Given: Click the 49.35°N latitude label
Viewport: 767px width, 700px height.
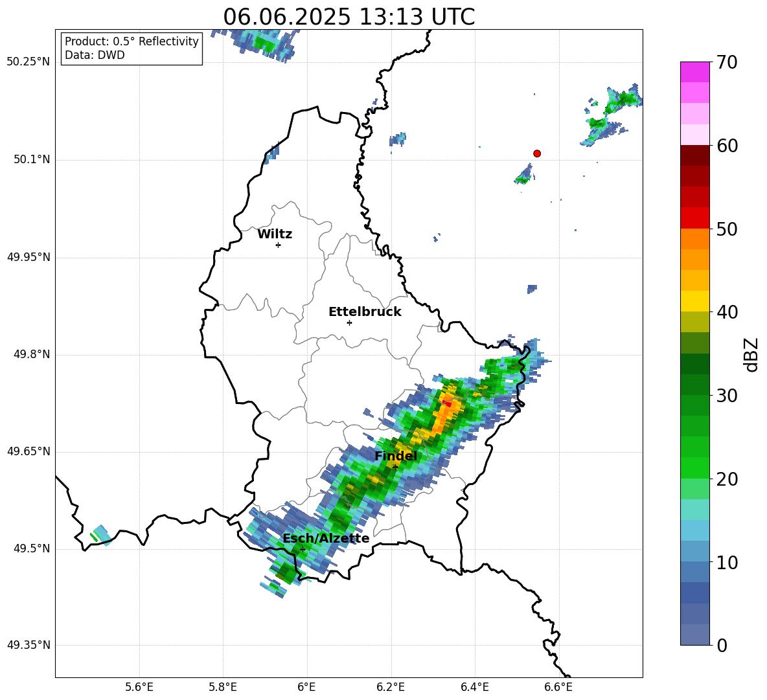Looking at the screenshot, I should (29, 645).
